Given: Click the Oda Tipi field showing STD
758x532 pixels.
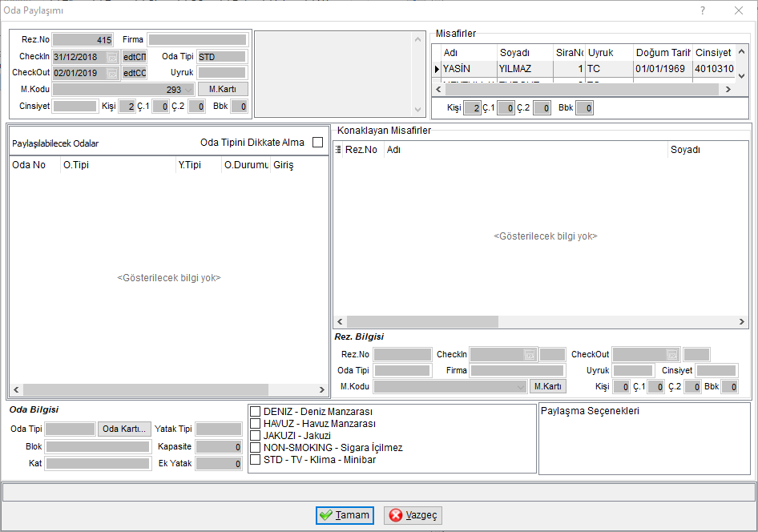Looking at the screenshot, I should [222, 57].
